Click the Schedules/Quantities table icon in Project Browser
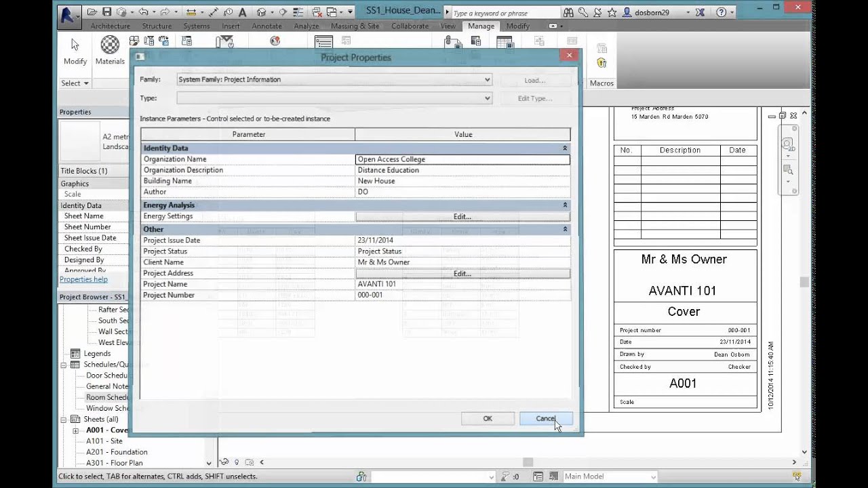The width and height of the screenshot is (868, 488). coord(76,365)
